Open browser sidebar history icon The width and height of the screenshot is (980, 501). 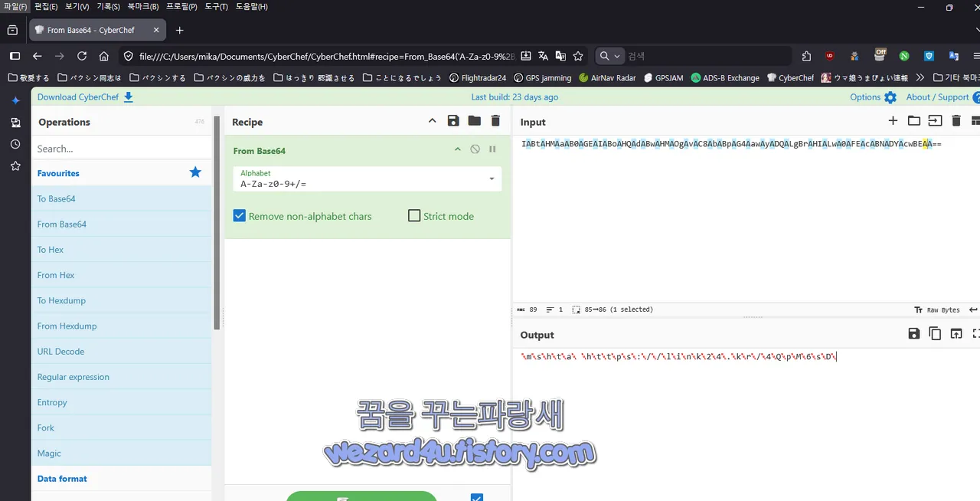click(x=15, y=144)
